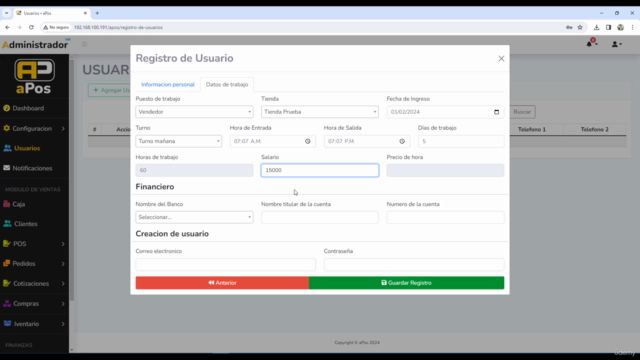The width and height of the screenshot is (640, 360).
Task: Click the Telefono 2 column header
Action: point(595,129)
